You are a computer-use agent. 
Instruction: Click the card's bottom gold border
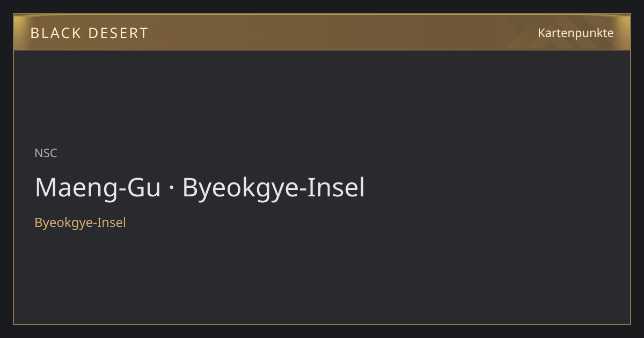pyautogui.click(x=322, y=324)
